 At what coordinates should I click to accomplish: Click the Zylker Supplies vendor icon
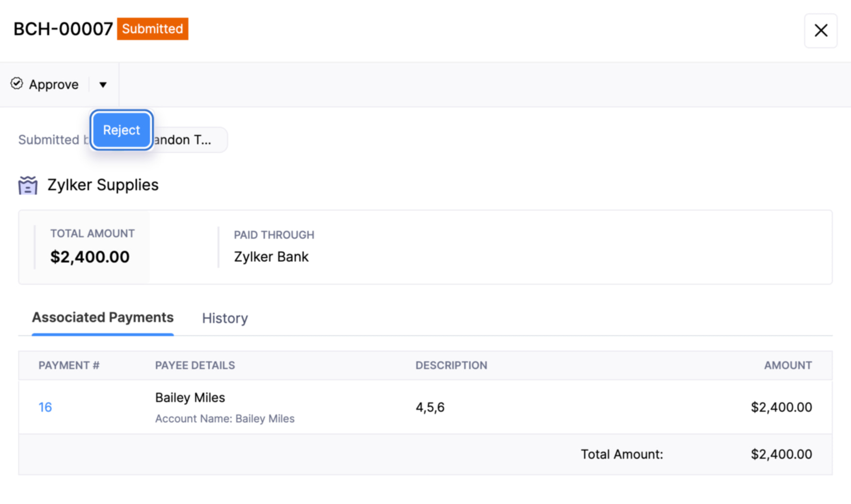click(28, 185)
